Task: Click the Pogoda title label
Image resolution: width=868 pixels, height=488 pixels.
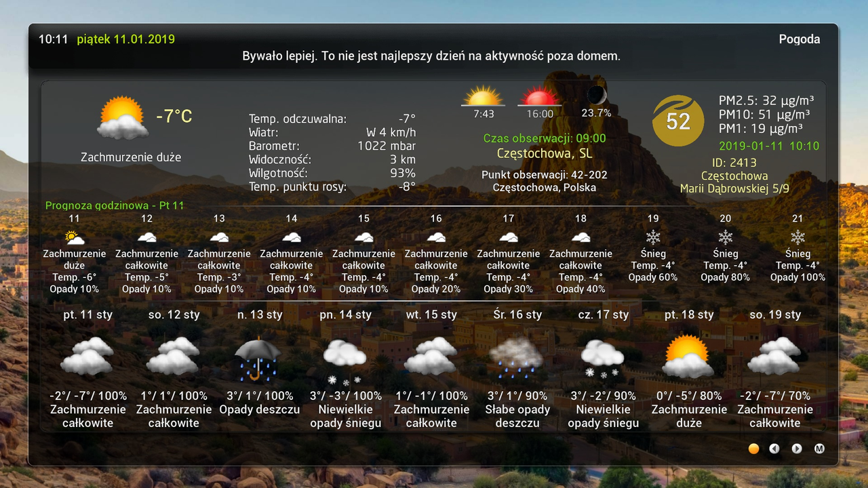Action: pos(800,39)
